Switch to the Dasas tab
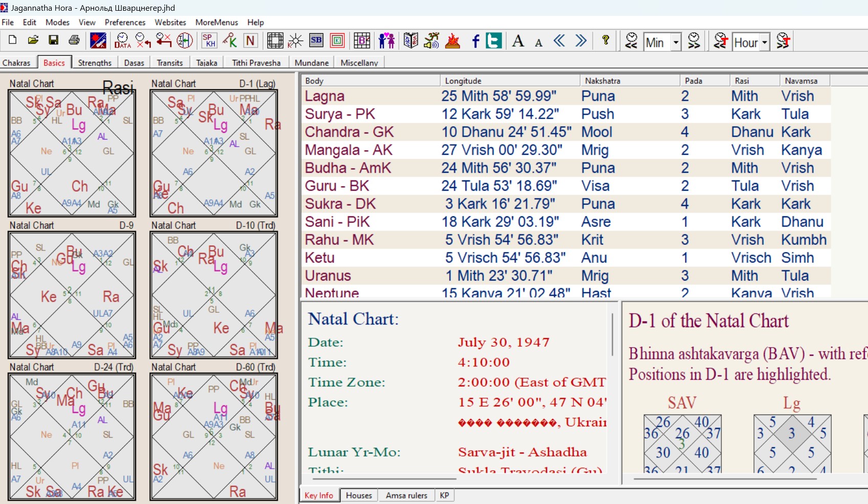The width and height of the screenshot is (868, 504). pos(134,63)
